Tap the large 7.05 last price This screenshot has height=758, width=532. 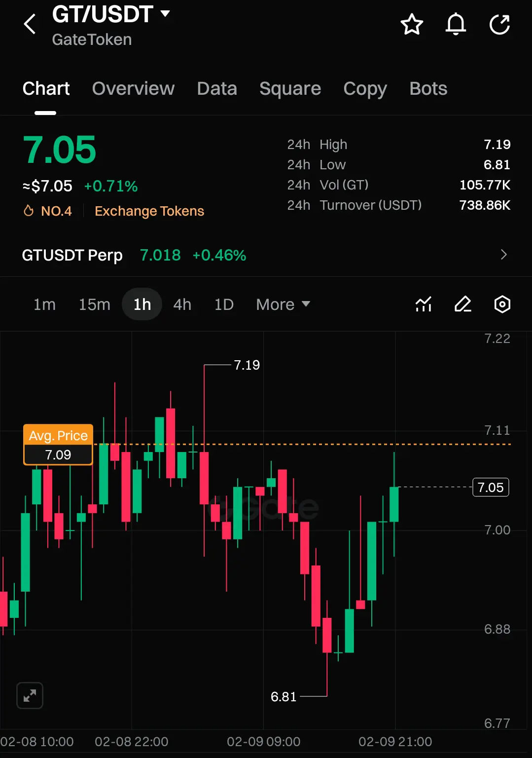click(59, 150)
